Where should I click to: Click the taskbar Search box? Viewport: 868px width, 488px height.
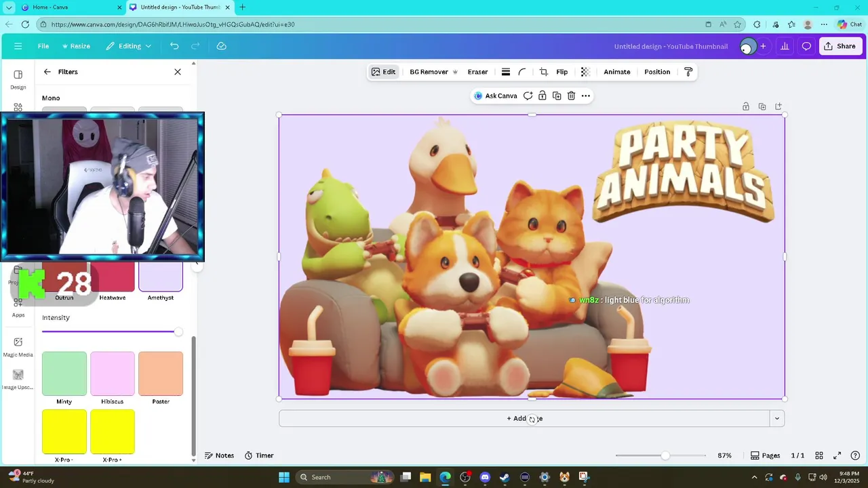click(x=346, y=477)
